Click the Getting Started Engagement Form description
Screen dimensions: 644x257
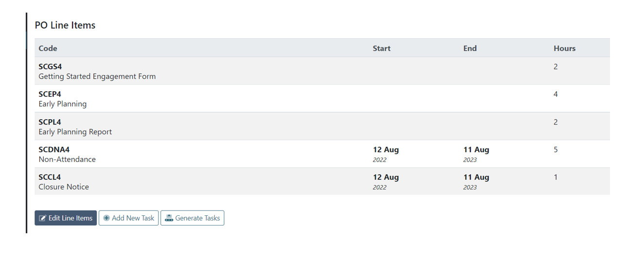pos(97,76)
